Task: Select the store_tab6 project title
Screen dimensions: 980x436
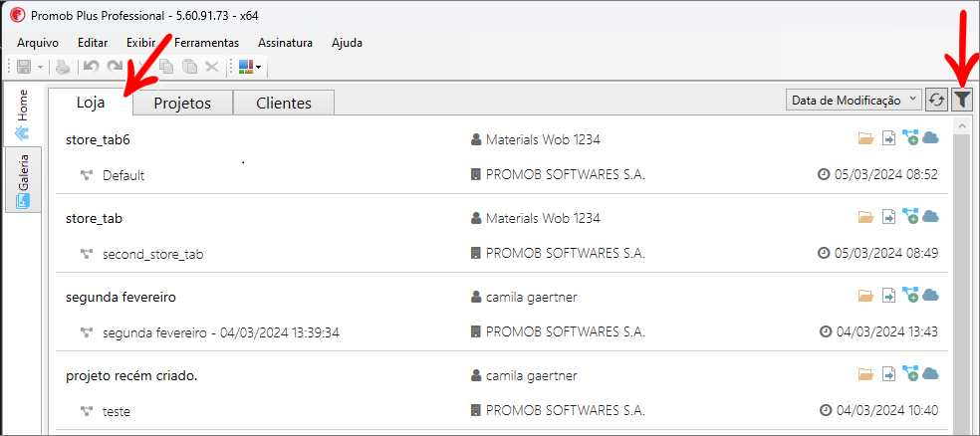Action: pos(98,140)
